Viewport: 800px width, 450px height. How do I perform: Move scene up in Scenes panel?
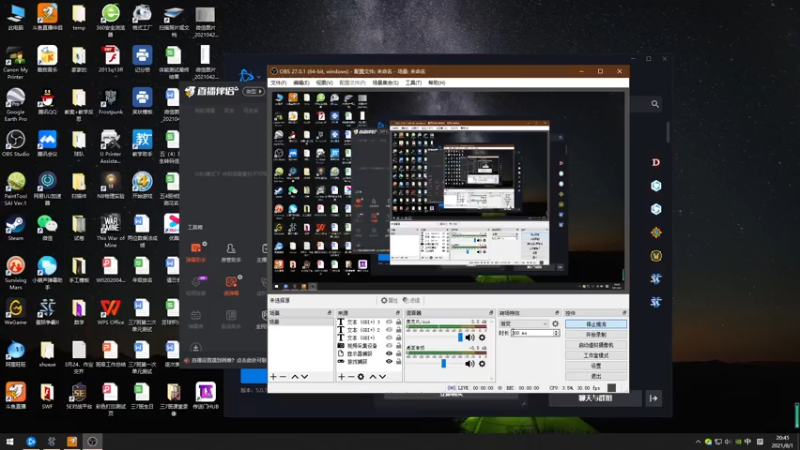[x=295, y=377]
